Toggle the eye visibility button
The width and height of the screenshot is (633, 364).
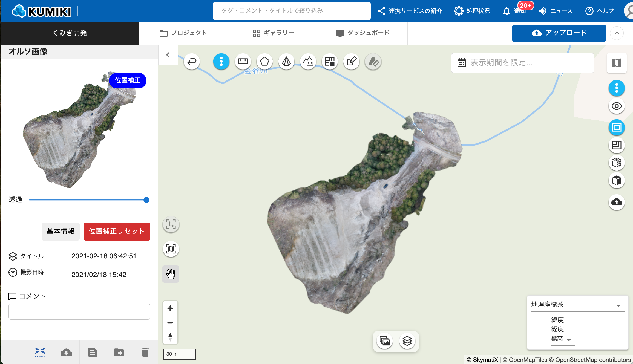click(617, 106)
